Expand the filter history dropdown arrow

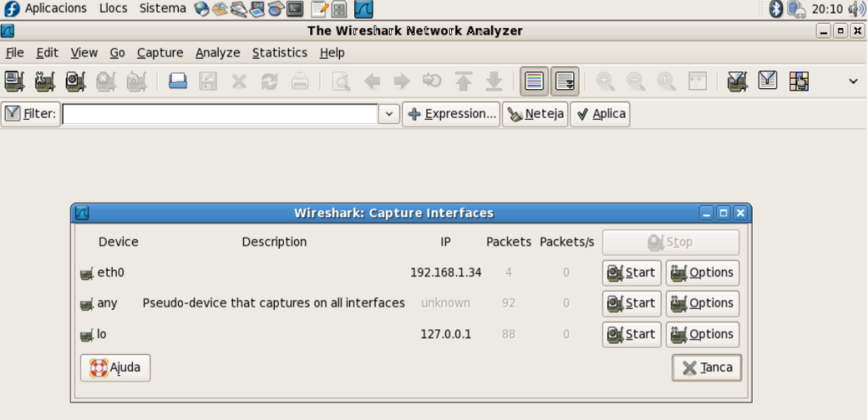pos(389,114)
